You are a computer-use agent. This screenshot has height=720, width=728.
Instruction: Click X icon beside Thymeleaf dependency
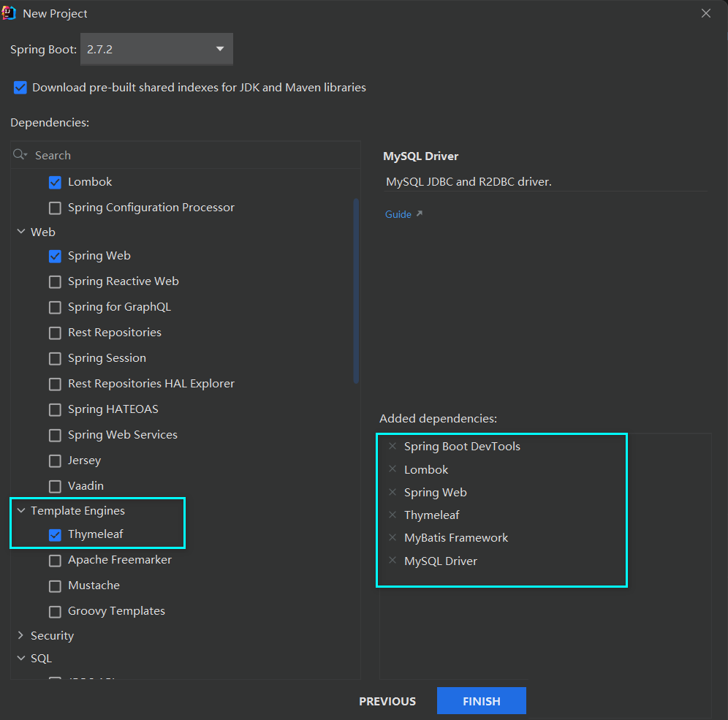click(x=393, y=515)
